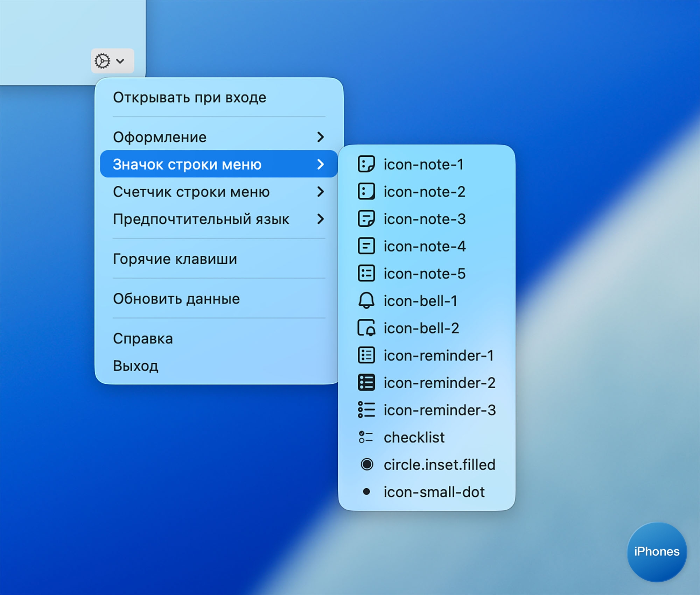Screen dimensions: 700x595
Task: Open the gear settings dropdown button
Action: [112, 61]
